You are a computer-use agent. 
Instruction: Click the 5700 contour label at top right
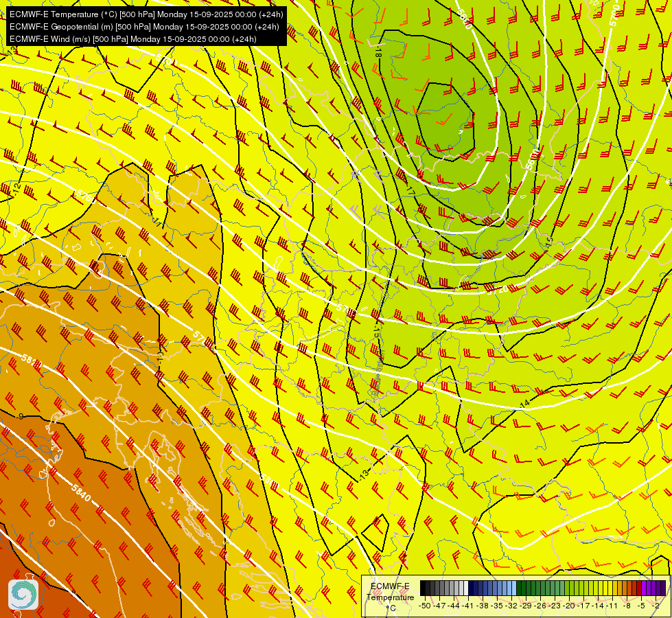tap(615, 15)
